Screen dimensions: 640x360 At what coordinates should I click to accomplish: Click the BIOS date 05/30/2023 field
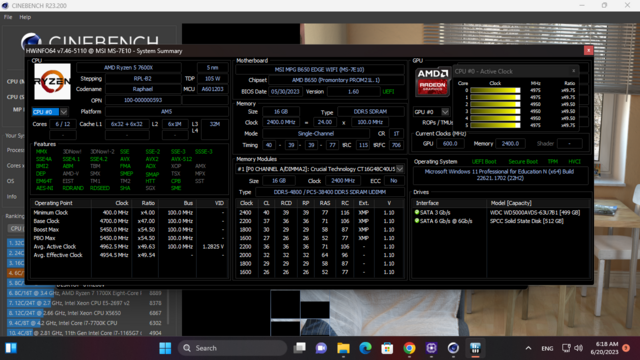(x=285, y=92)
